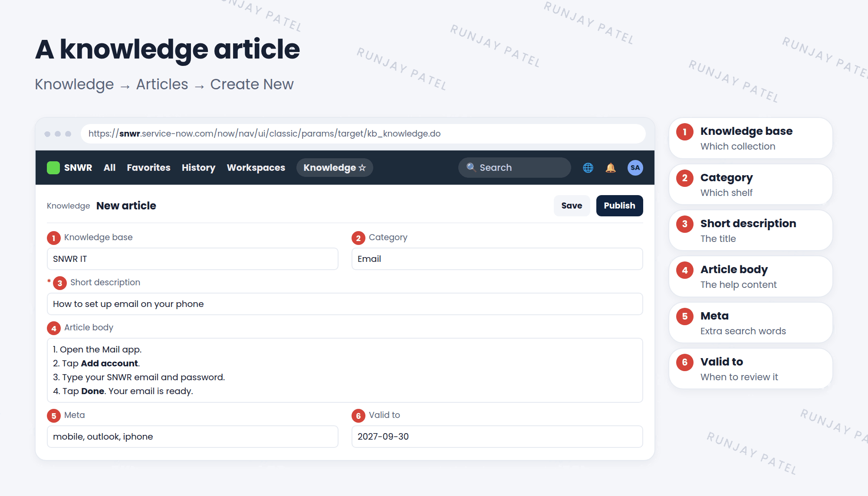Click inside the Article body editor
The height and width of the screenshot is (496, 868).
click(x=345, y=370)
